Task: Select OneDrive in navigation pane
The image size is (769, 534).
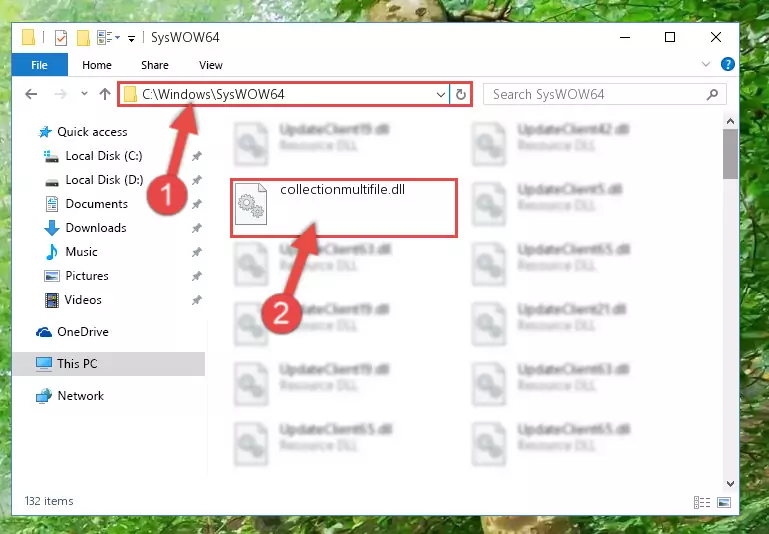Action: click(x=82, y=332)
